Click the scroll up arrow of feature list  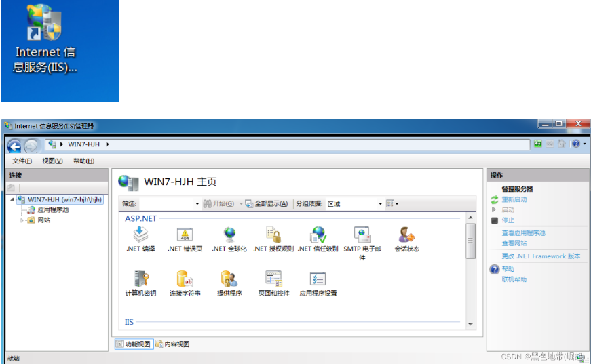click(x=470, y=218)
